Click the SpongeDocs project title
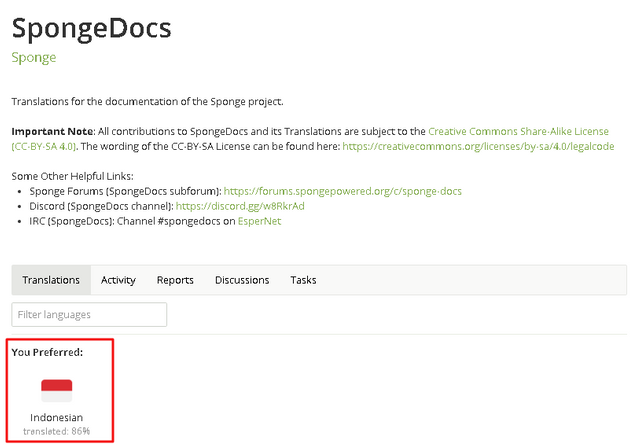Screen dimensions: 640x445 pyautogui.click(x=91, y=28)
